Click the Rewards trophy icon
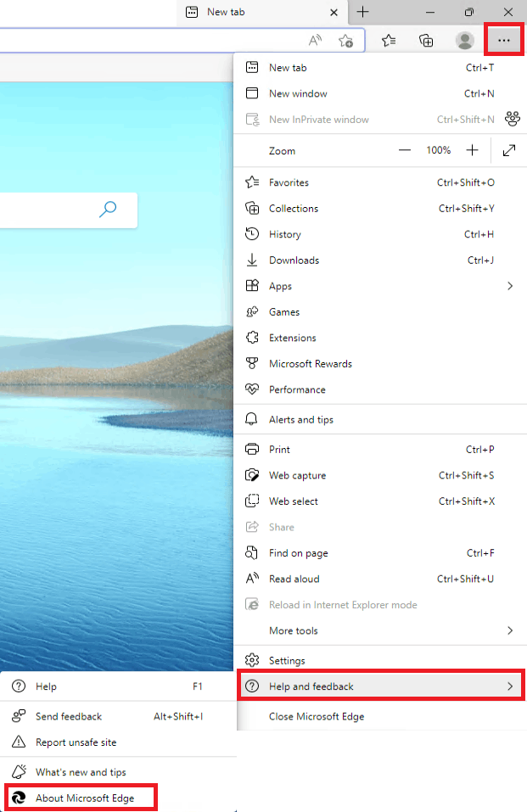 (252, 363)
